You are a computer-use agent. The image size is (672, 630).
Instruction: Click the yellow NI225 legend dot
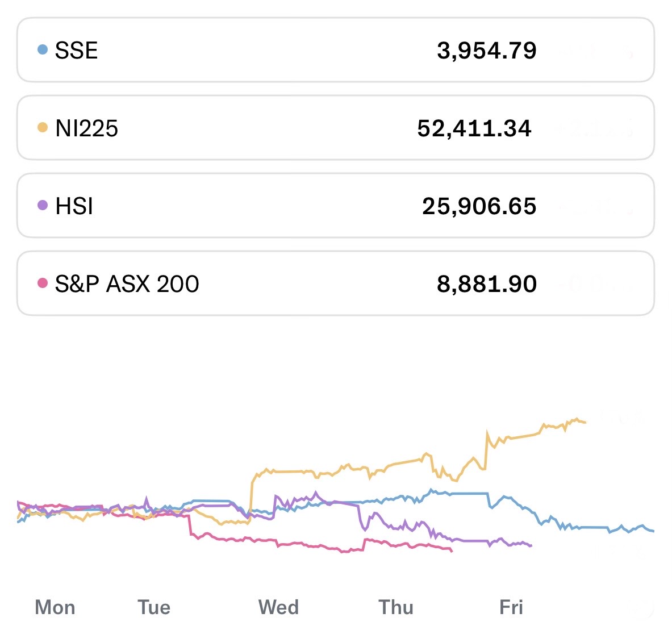(x=42, y=127)
